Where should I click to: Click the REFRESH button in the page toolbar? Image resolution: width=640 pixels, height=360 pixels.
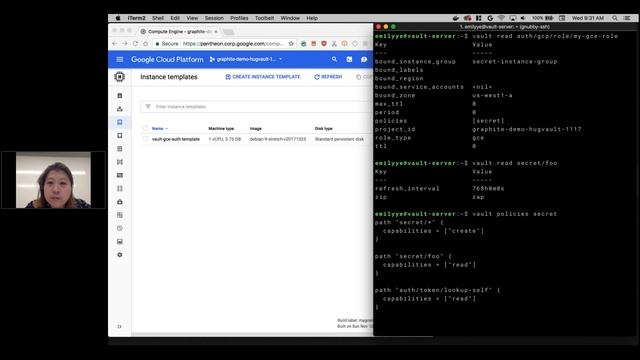click(328, 77)
